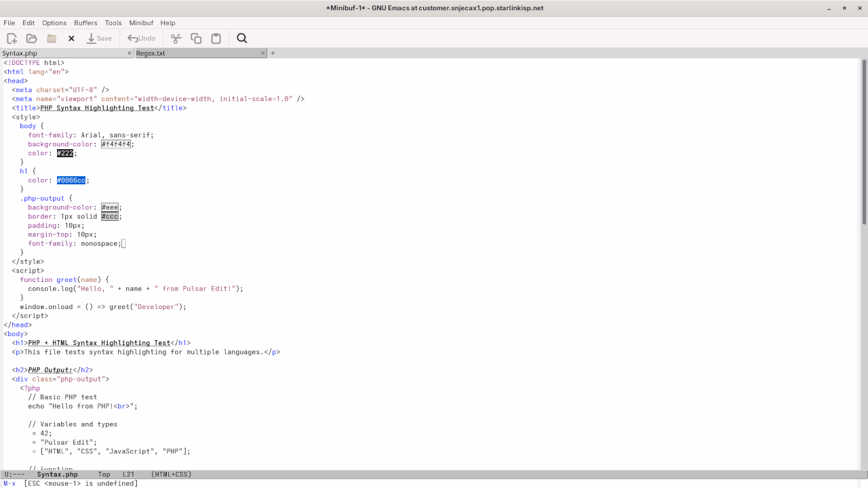This screenshot has height=488, width=868.
Task: Click the h1 text PHP + HTML Syntax Highlighting Test
Action: (99, 343)
